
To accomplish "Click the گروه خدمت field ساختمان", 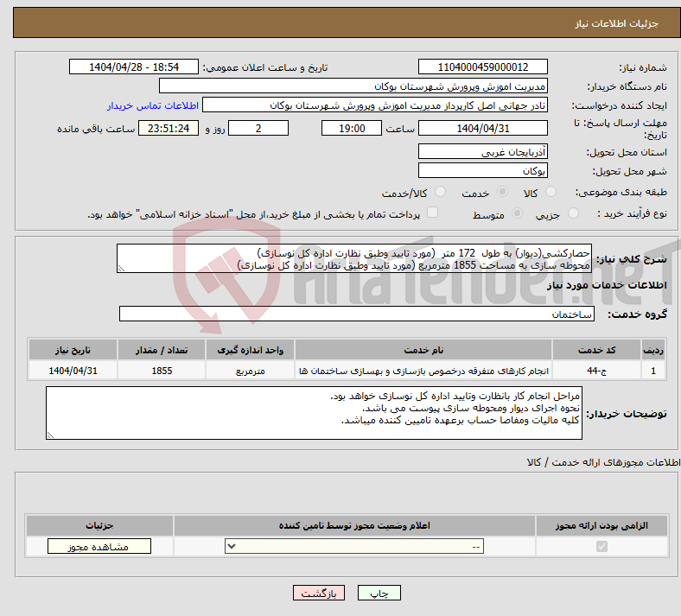I will point(357,314).
